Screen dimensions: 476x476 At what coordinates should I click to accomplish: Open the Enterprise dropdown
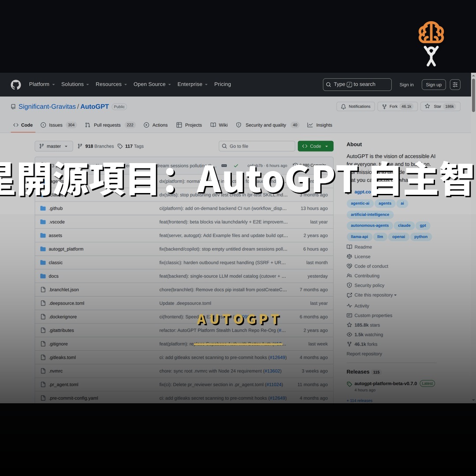(193, 84)
